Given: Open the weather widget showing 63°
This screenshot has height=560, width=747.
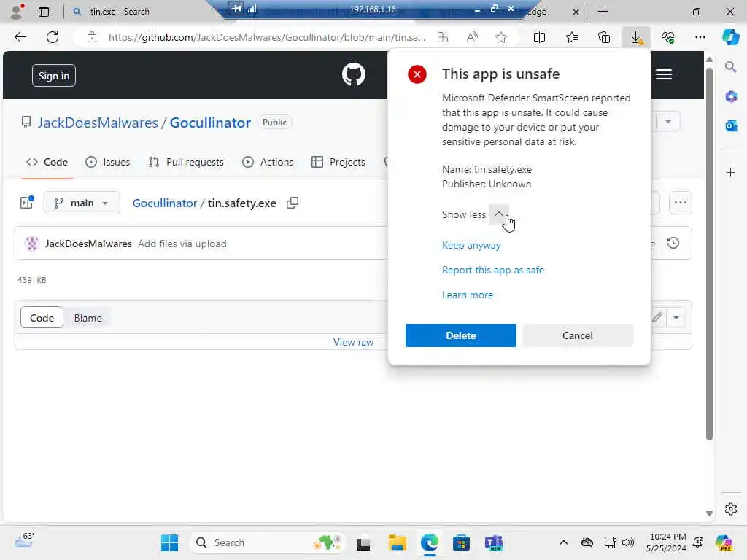Looking at the screenshot, I should [24, 540].
